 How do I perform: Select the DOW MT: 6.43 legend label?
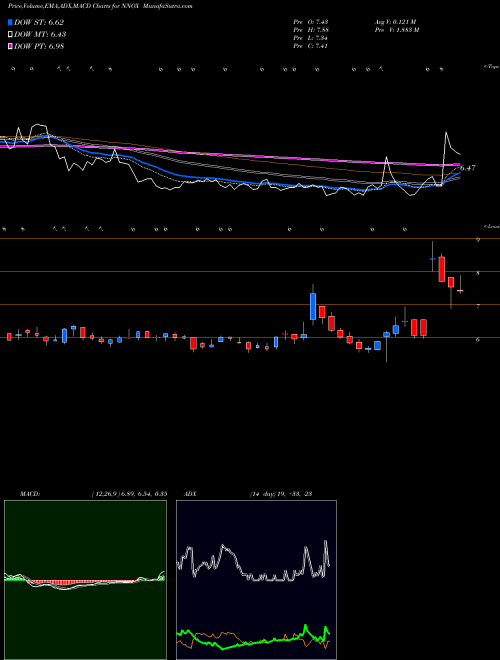coord(40,35)
